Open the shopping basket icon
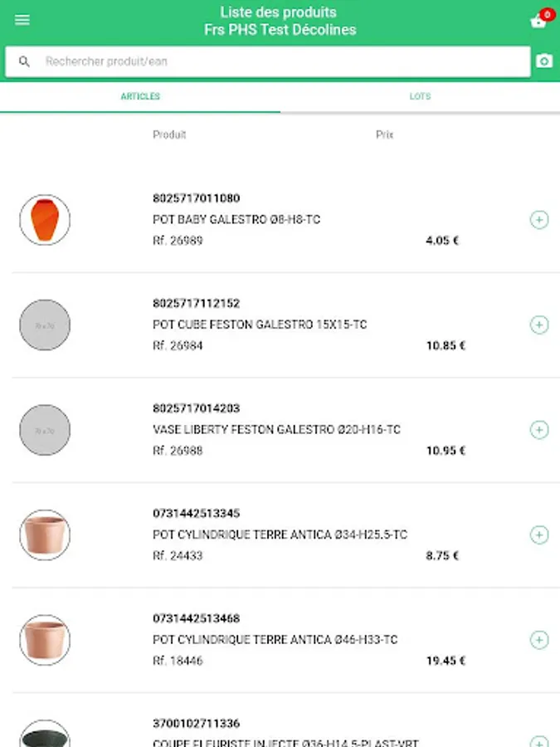Viewport: 560px width, 747px height. click(x=538, y=22)
